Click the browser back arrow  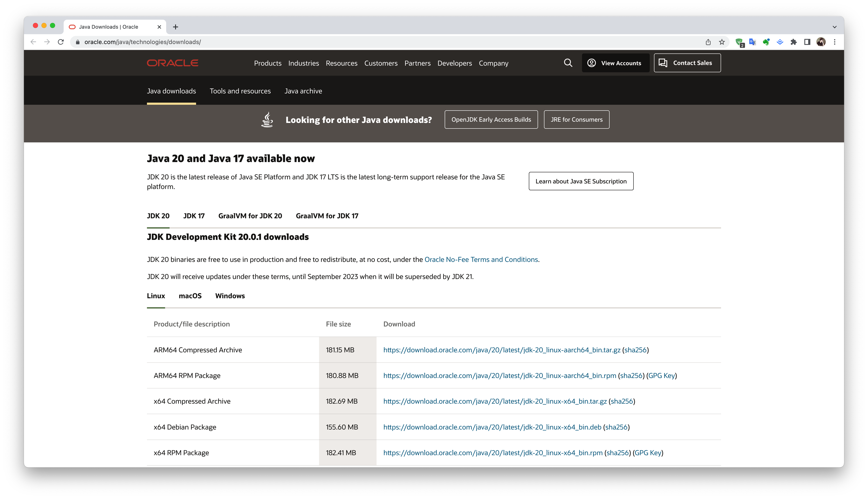point(33,42)
